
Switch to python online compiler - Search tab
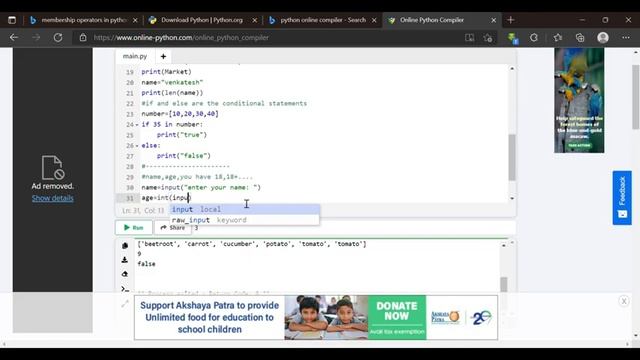pyautogui.click(x=322, y=20)
